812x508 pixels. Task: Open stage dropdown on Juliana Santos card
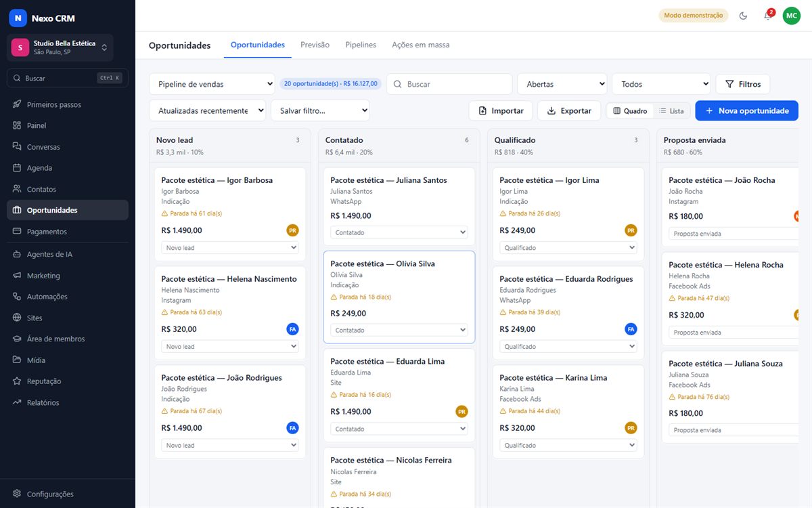[399, 232]
